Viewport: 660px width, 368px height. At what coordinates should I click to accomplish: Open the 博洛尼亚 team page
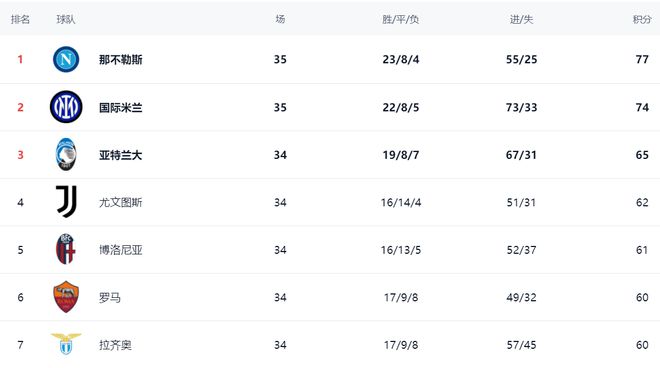pos(121,250)
